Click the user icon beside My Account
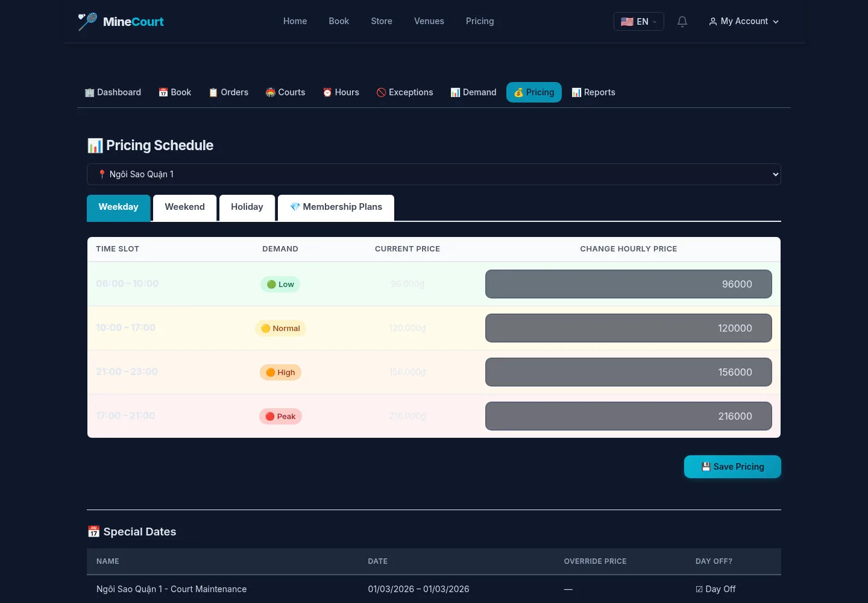The image size is (868, 603). tap(713, 22)
